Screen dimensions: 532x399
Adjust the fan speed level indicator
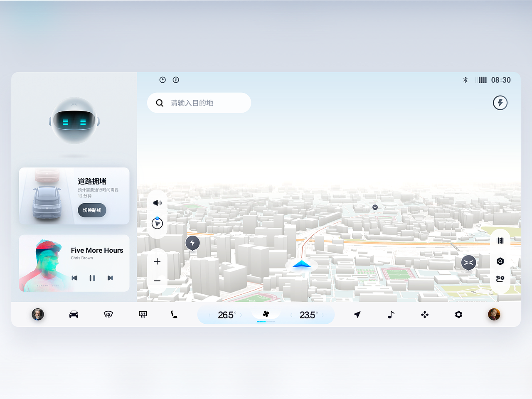pos(266,322)
